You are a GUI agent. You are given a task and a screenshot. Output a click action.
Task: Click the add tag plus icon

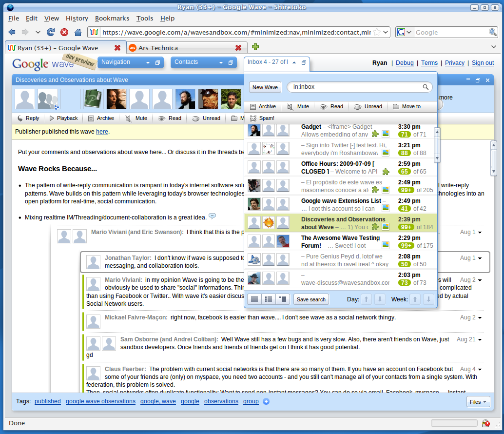[266, 401]
